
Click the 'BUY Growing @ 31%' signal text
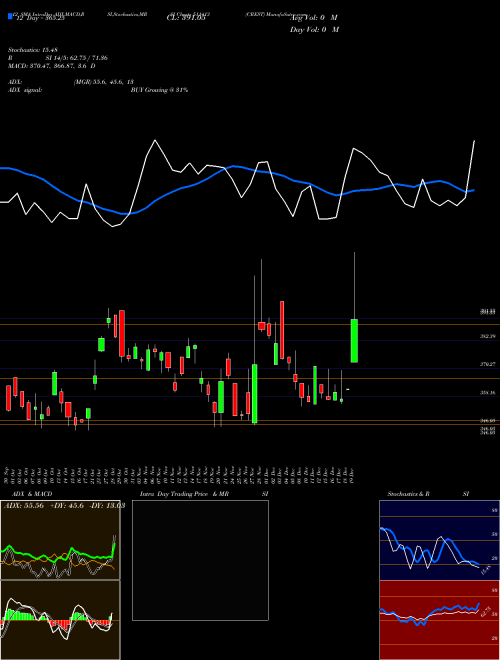click(x=159, y=90)
